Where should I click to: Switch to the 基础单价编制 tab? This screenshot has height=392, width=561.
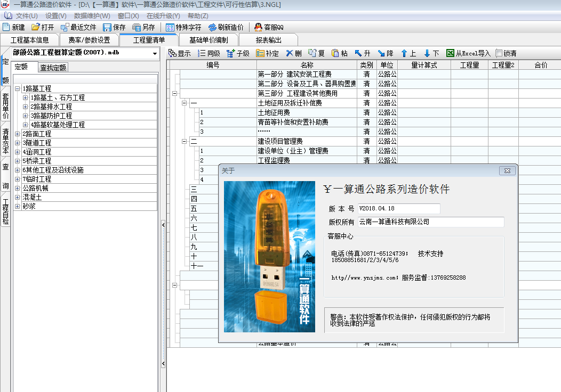(209, 40)
